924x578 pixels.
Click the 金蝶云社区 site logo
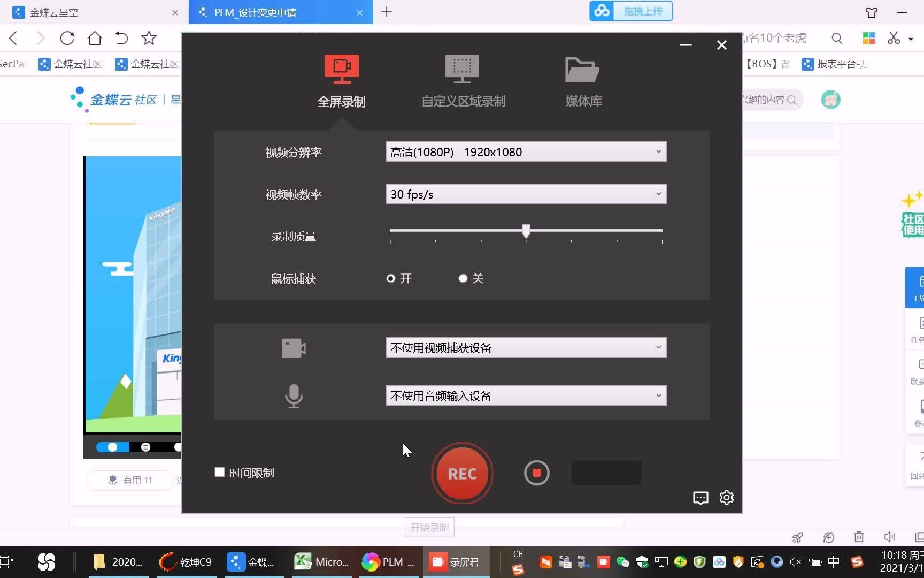click(x=114, y=100)
